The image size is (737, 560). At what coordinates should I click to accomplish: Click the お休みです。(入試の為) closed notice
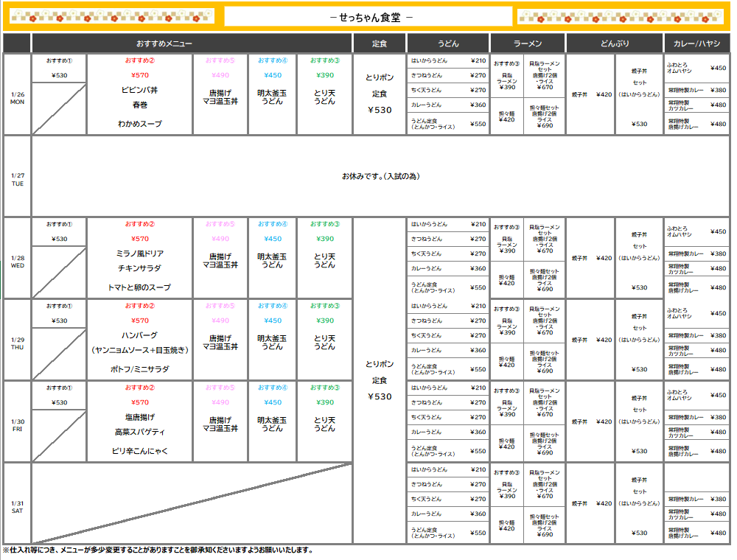coord(380,177)
